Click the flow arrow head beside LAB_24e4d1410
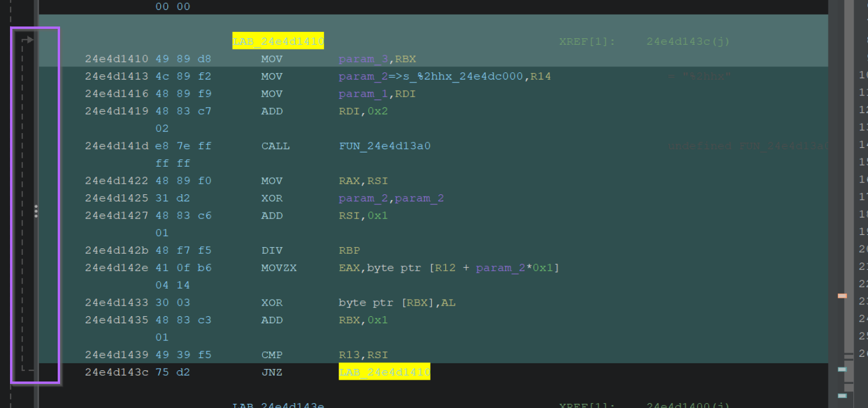 30,40
